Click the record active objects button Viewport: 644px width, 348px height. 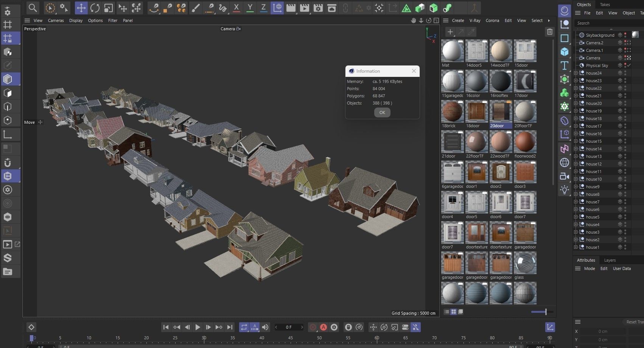pos(313,327)
